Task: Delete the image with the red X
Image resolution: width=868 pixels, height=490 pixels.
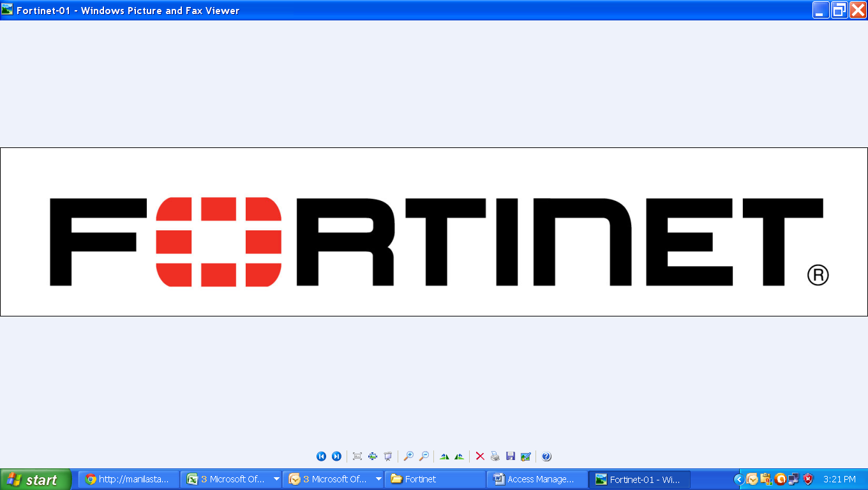Action: point(480,456)
